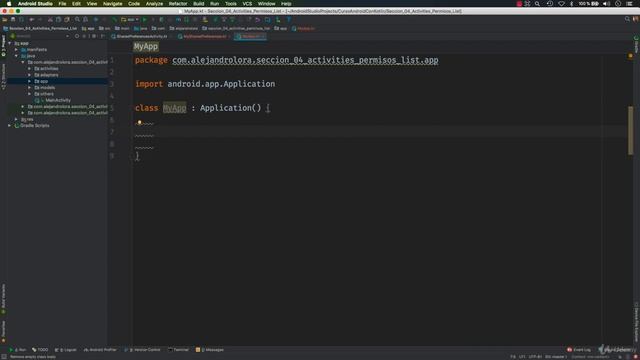Expand the adapters package
This screenshot has width=640, height=360.
point(29,75)
